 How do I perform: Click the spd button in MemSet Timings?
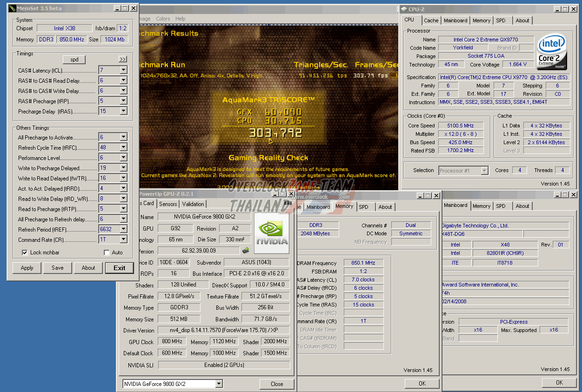[74, 60]
